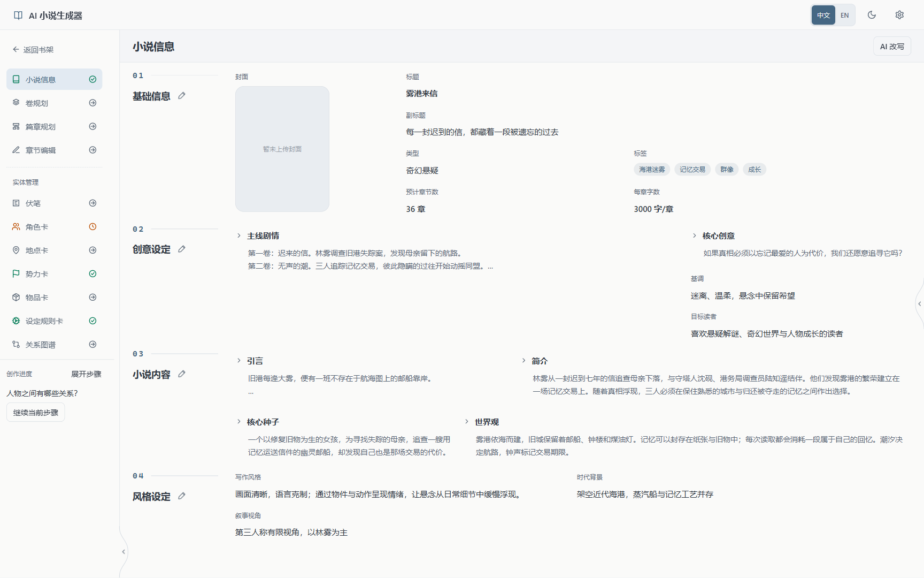Click the clock status icon on 角色卡
The width and height of the screenshot is (924, 578).
[93, 227]
